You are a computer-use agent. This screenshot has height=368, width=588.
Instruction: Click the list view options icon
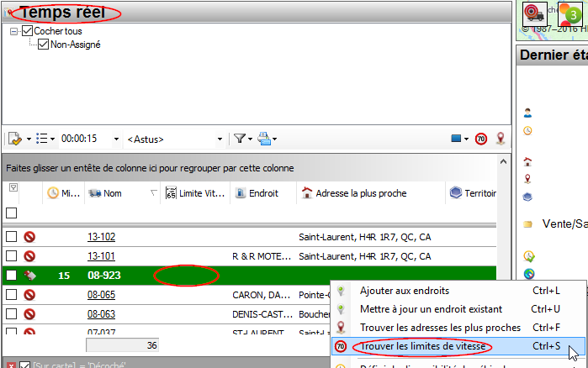[x=42, y=139]
